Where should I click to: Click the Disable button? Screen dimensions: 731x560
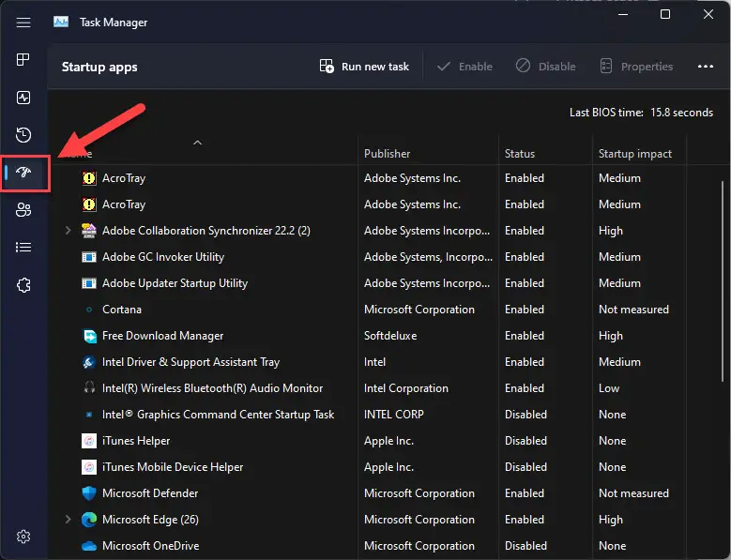545,67
